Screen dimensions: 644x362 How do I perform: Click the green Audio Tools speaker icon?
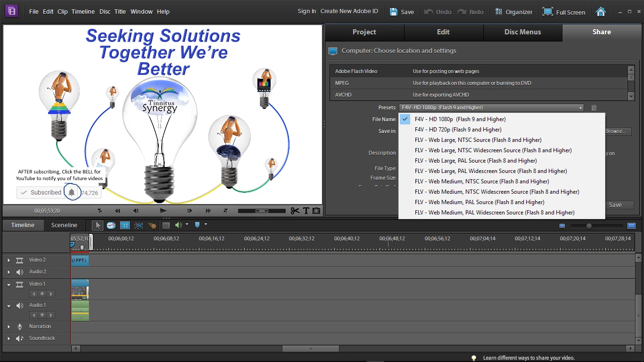point(179,225)
